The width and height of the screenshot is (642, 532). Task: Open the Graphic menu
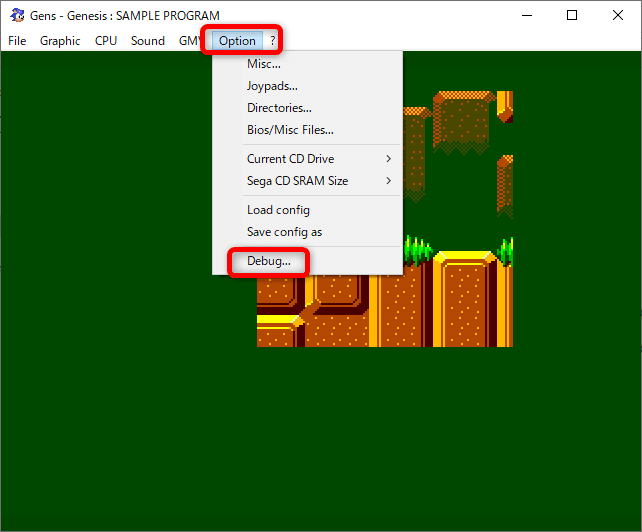tap(60, 41)
